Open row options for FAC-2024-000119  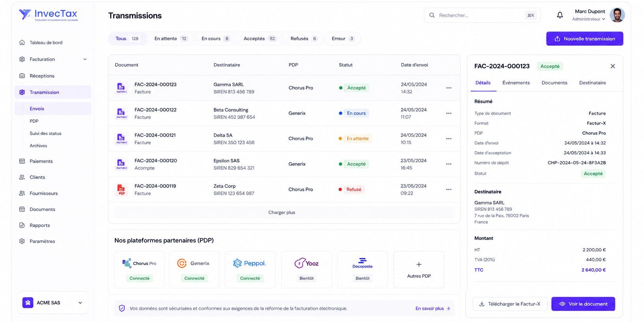click(x=449, y=189)
